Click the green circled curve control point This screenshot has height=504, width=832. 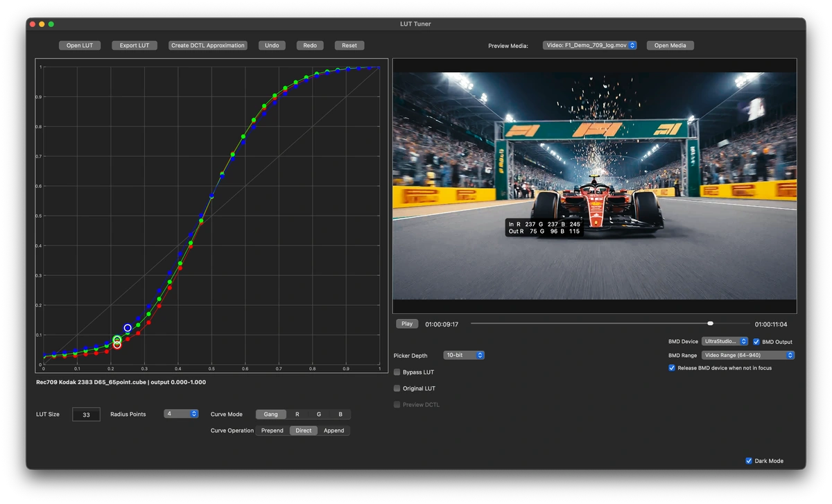pyautogui.click(x=117, y=340)
